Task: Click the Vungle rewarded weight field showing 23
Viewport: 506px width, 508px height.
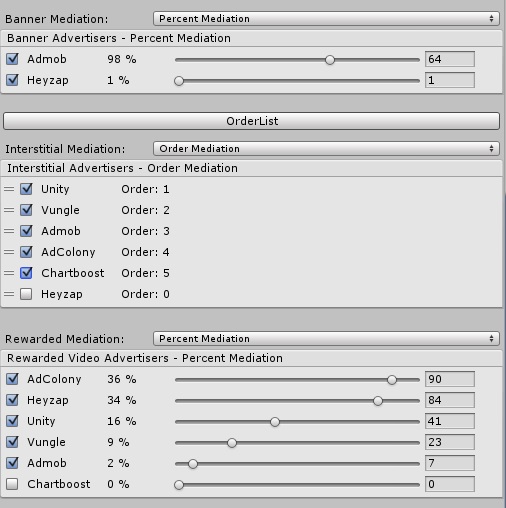Action: click(450, 442)
